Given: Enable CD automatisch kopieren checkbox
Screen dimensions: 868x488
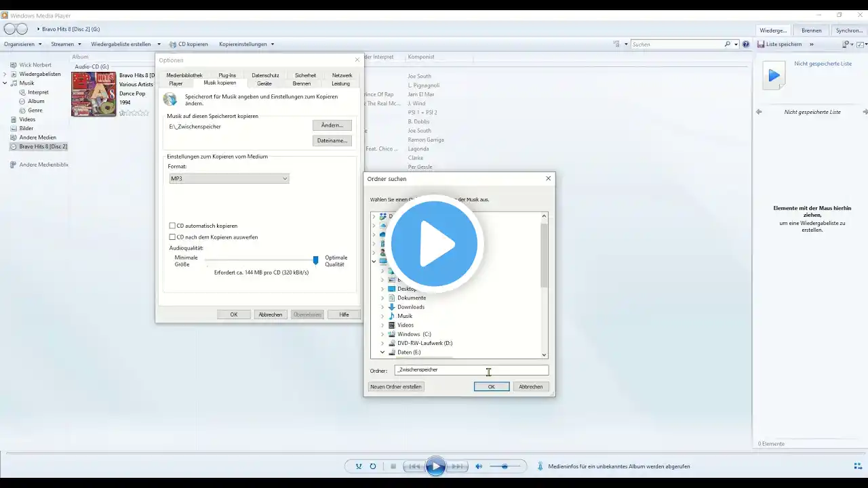Looking at the screenshot, I should point(172,226).
